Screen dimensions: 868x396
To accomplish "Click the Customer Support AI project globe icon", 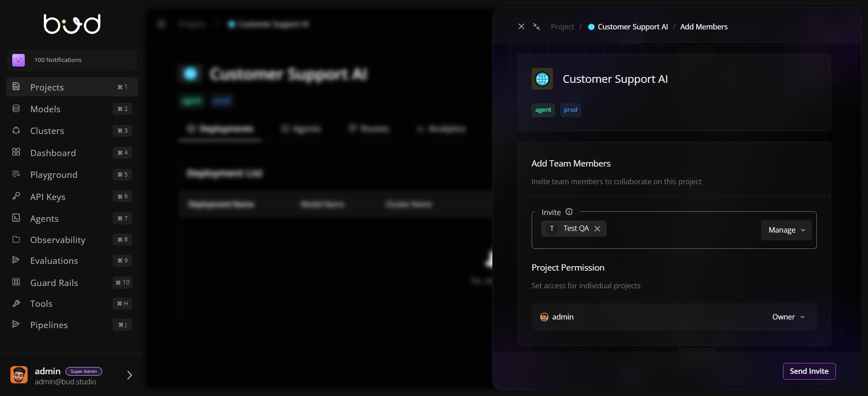I will pyautogui.click(x=542, y=79).
